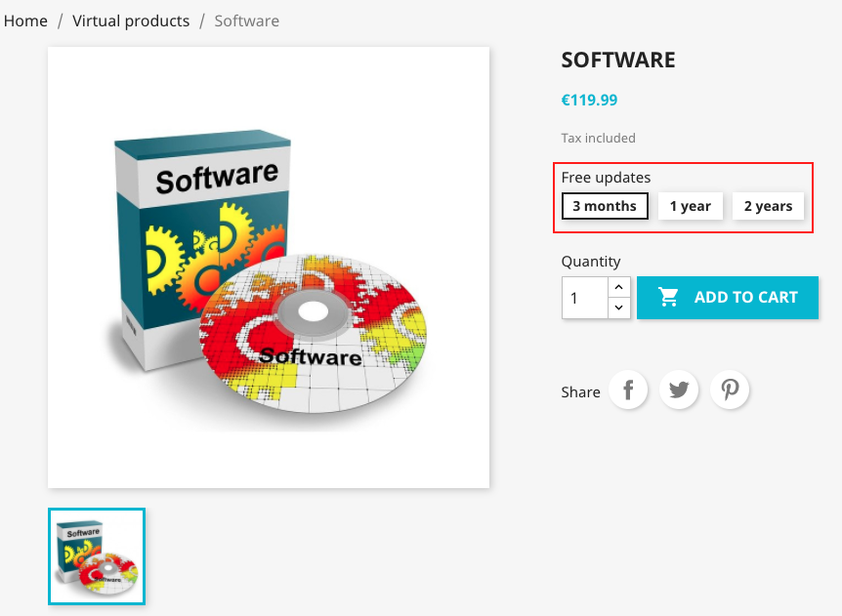The height and width of the screenshot is (616, 842).
Task: Select the 3 months free updates option
Action: [x=605, y=206]
